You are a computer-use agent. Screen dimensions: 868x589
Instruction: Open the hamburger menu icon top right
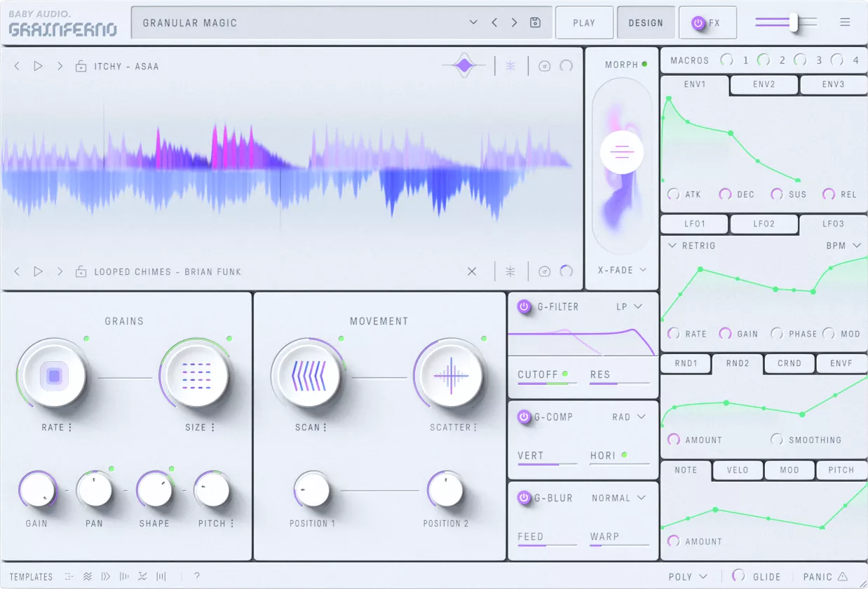pyautogui.click(x=844, y=22)
